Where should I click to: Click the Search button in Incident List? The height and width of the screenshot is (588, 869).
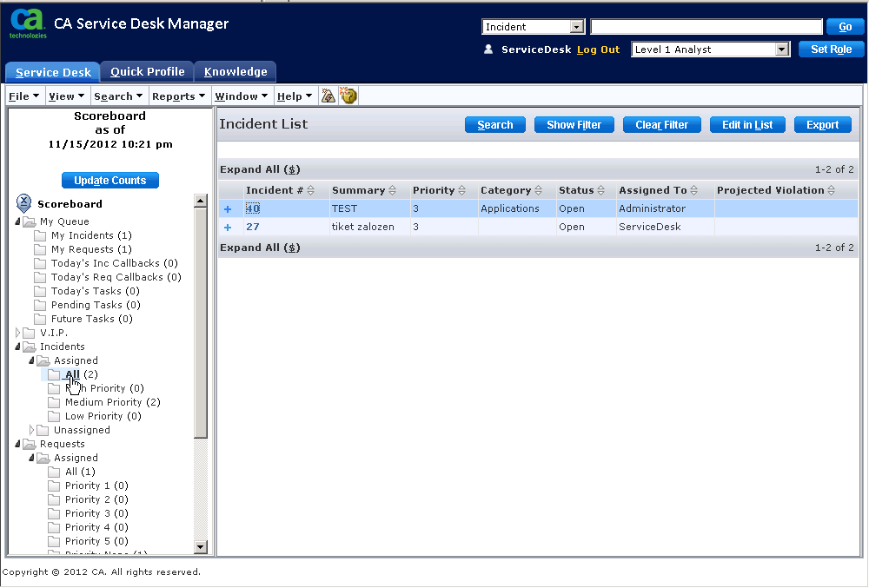click(495, 125)
